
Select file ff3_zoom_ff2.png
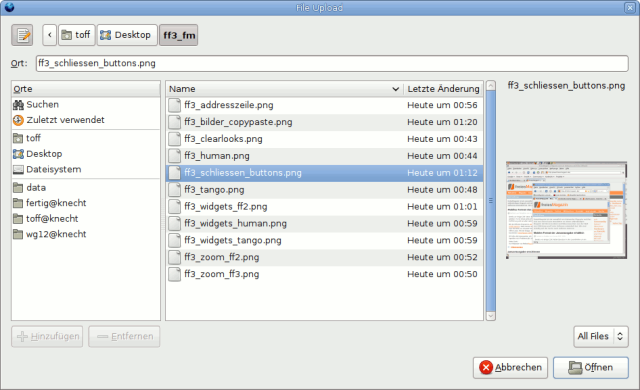pyautogui.click(x=324, y=257)
